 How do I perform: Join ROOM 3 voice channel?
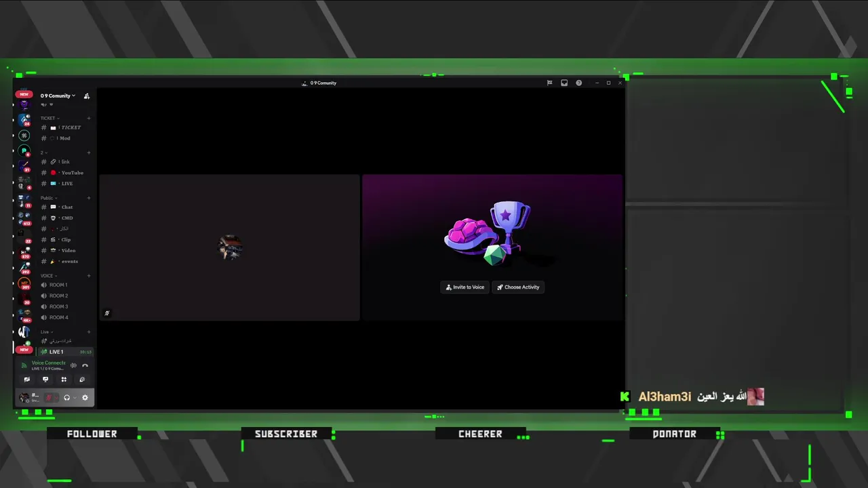66,307
